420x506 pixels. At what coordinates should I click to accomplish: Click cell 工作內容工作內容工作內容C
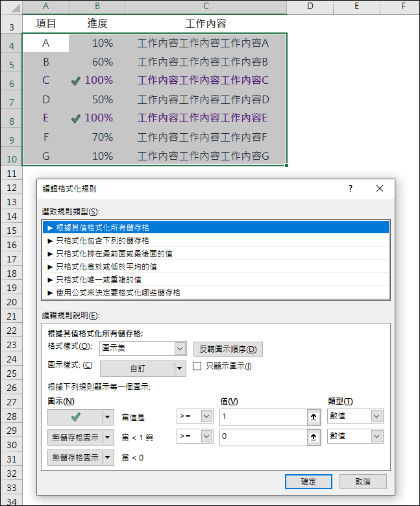click(206, 81)
